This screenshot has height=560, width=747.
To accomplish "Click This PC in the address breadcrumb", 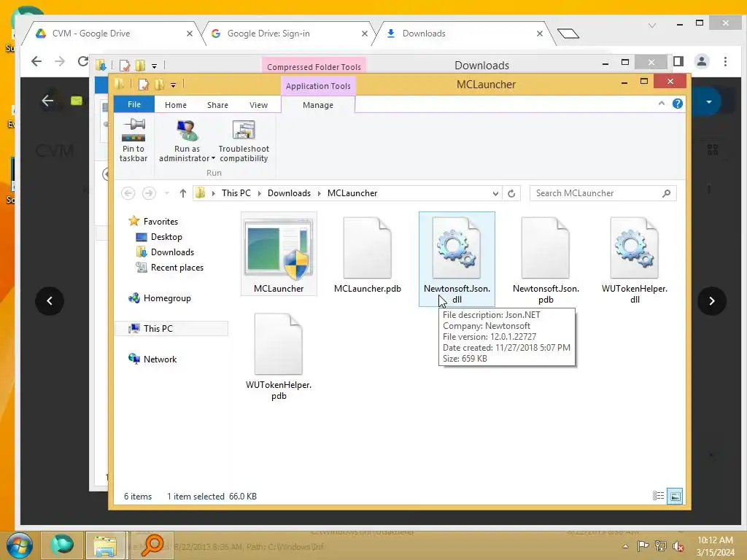I will point(236,192).
